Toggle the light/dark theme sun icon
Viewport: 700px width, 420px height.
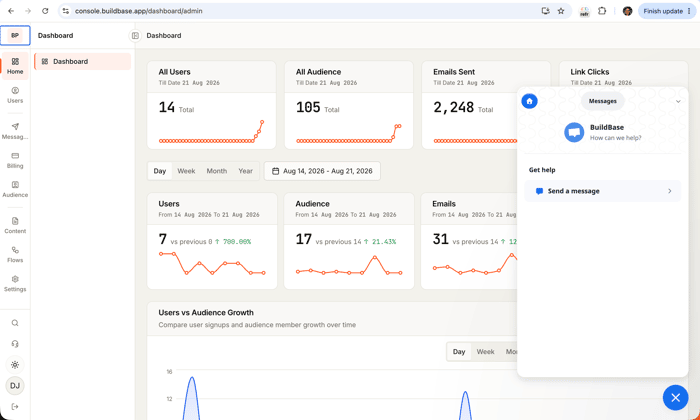coord(15,365)
